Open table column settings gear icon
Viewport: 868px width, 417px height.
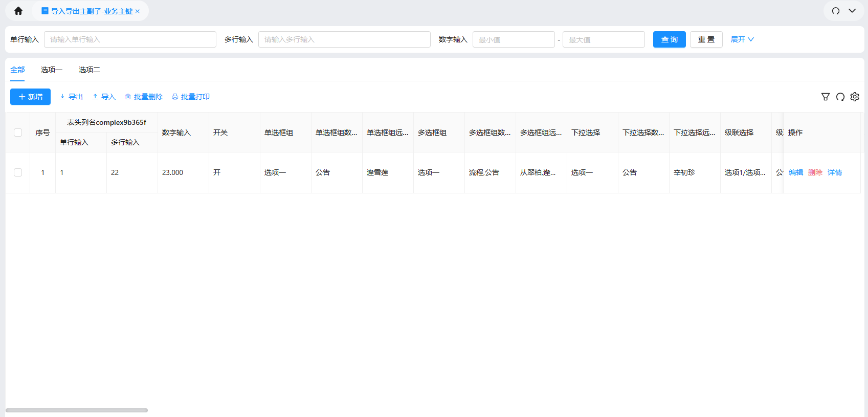(855, 97)
